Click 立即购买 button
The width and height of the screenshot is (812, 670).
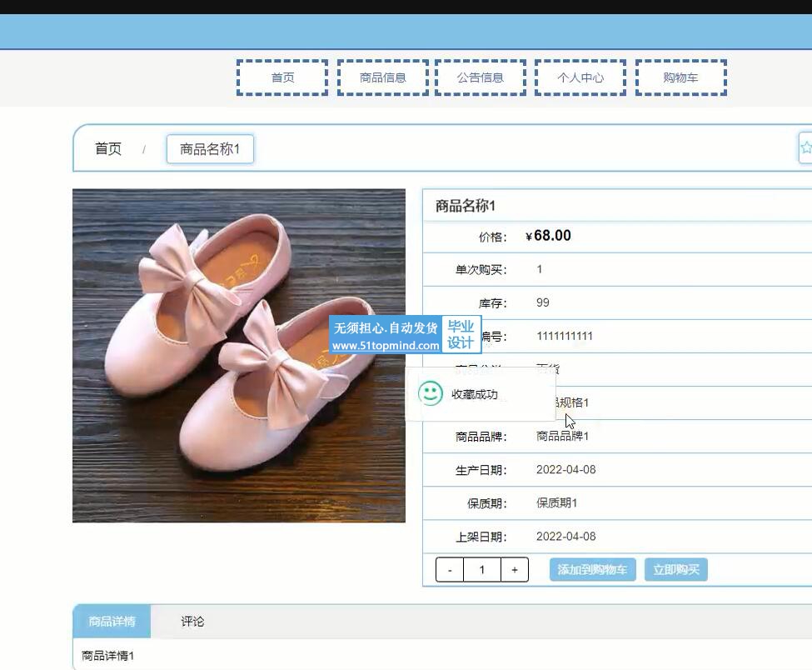pyautogui.click(x=675, y=570)
